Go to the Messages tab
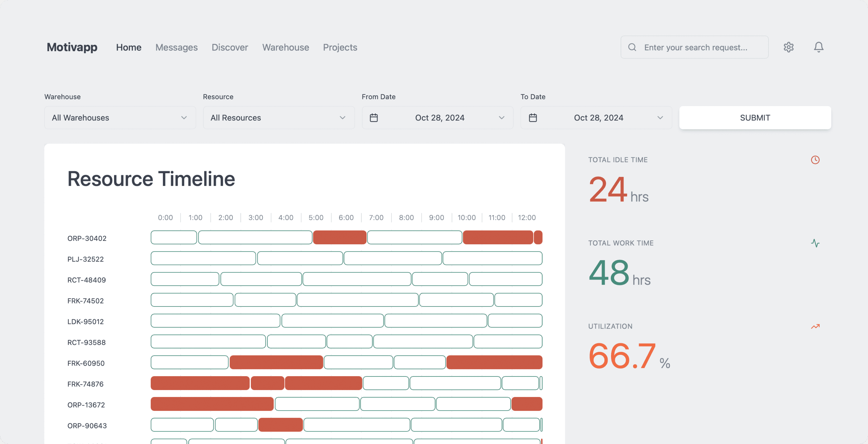Image resolution: width=868 pixels, height=444 pixels. click(176, 48)
